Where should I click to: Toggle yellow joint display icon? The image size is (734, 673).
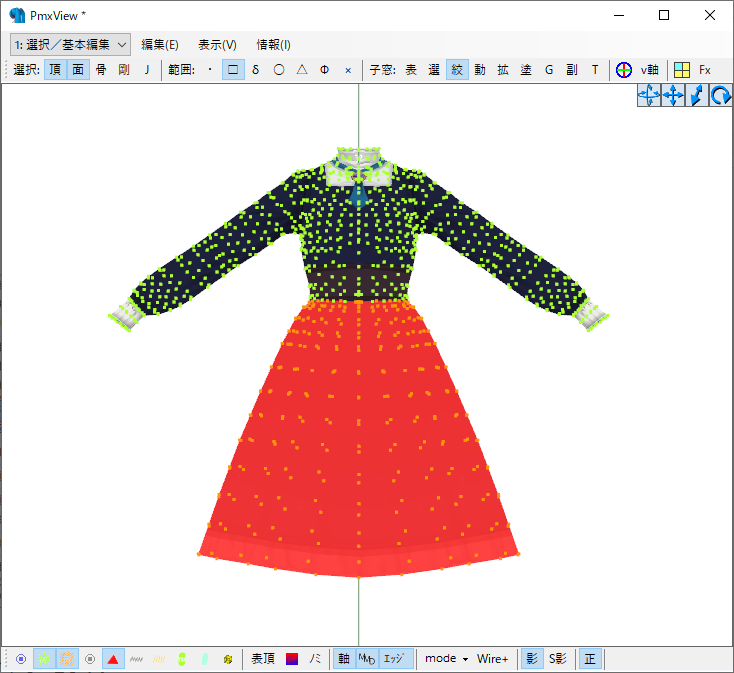click(228, 659)
